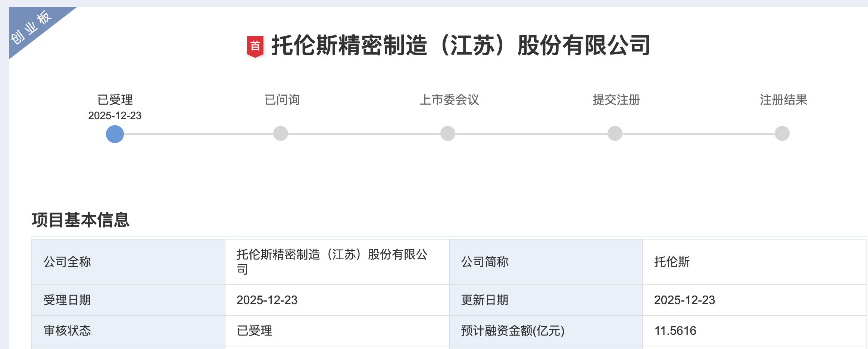Screen dimensions: 868x349
Task: Click the 注册结果 stage dot
Action: coord(782,133)
